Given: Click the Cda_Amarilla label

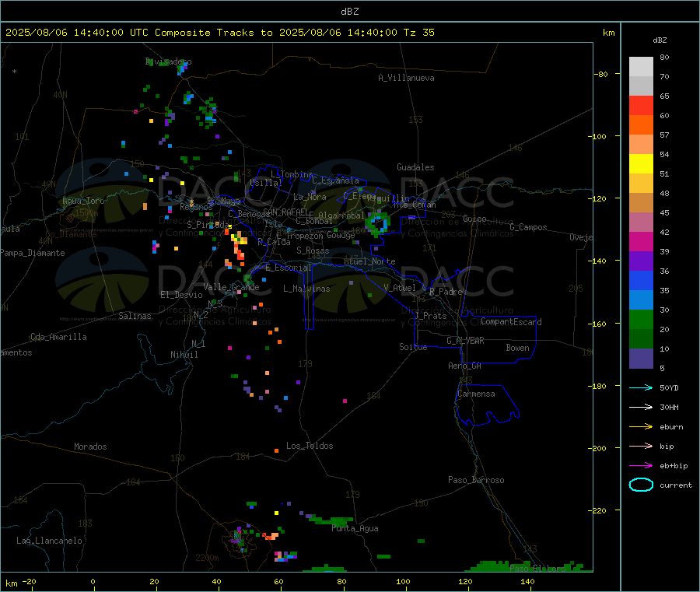Looking at the screenshot, I should (x=58, y=337).
